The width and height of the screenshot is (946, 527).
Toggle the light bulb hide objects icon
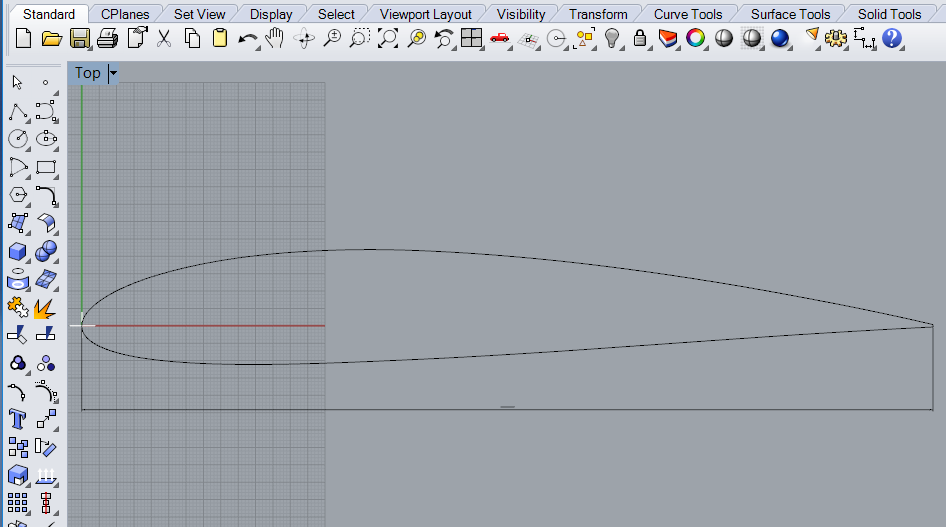coord(612,39)
